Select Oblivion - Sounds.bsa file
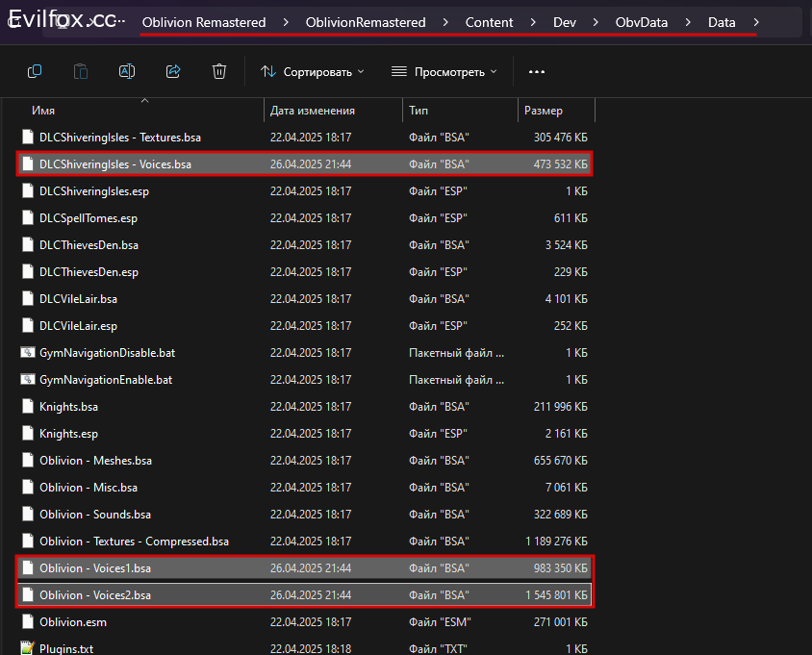 pos(305,515)
